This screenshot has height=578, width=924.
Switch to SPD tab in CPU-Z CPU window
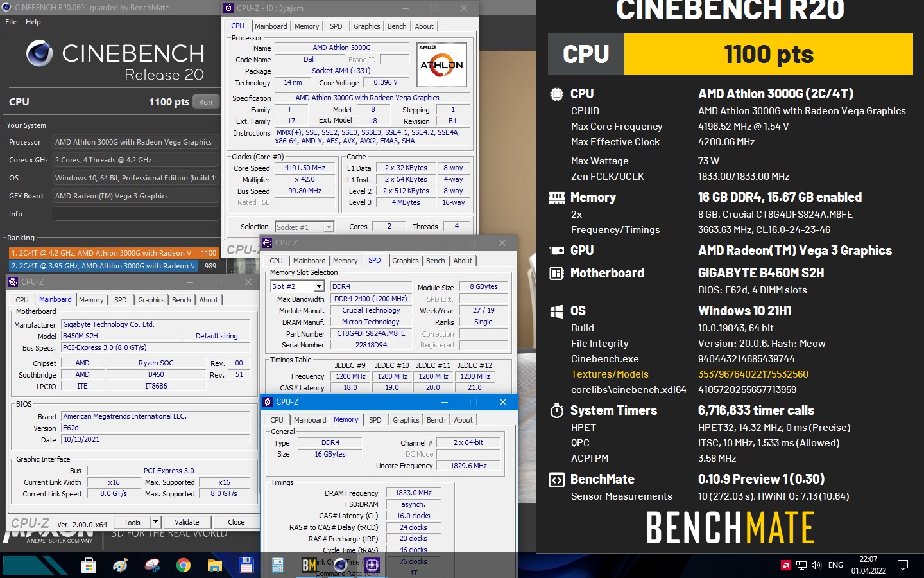(x=336, y=26)
